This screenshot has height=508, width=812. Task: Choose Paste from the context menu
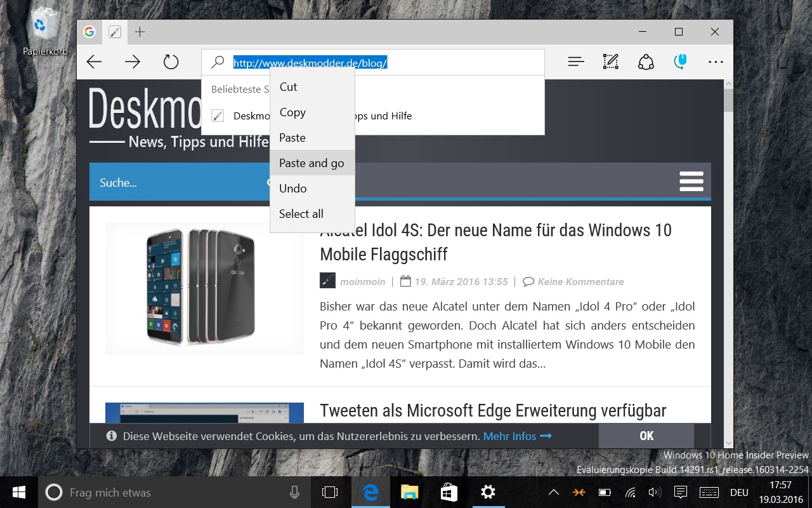tap(312, 138)
